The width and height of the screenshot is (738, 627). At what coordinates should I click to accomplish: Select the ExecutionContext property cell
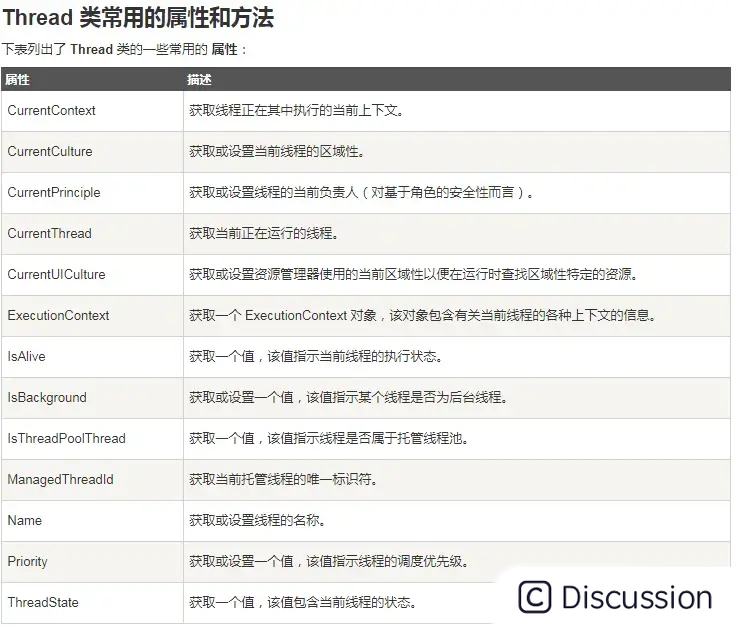click(x=92, y=316)
